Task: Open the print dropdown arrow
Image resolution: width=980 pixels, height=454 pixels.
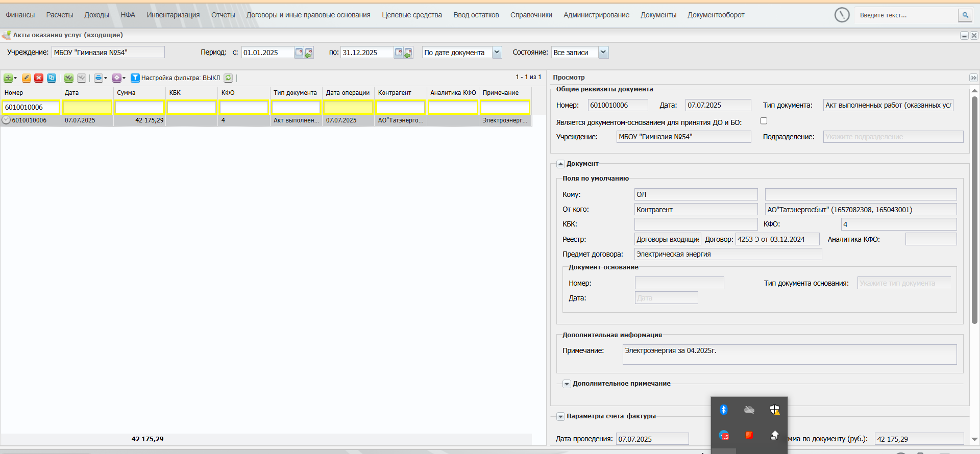Action: click(x=106, y=78)
